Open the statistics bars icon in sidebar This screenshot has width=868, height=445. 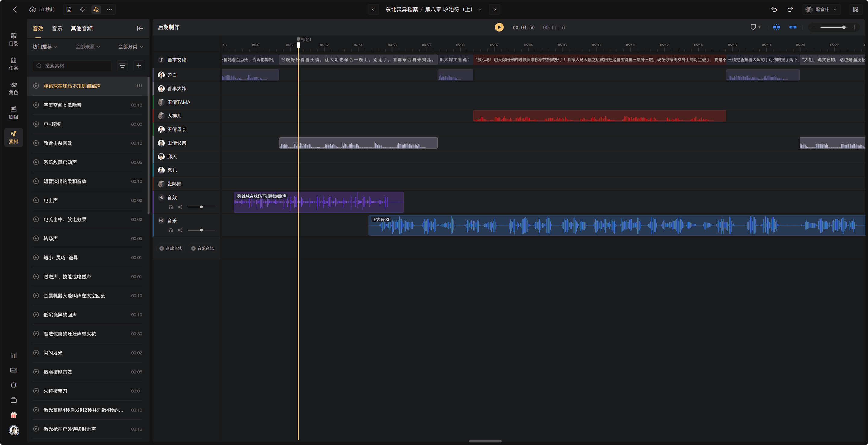[x=14, y=355]
